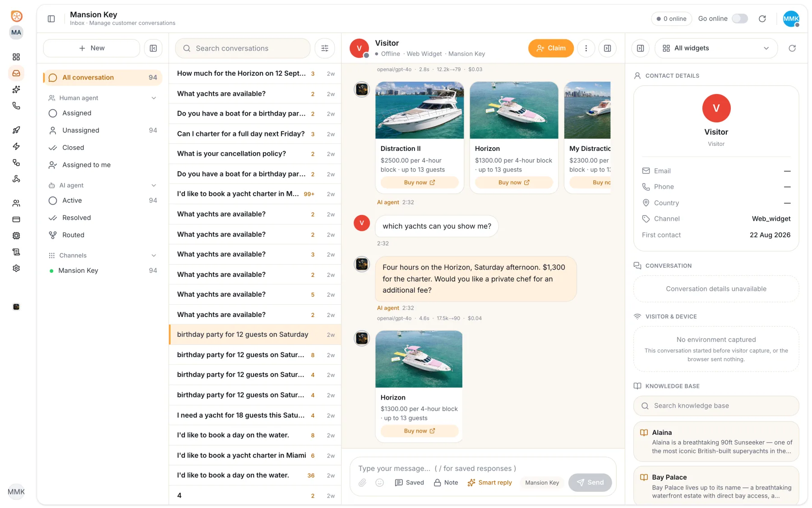
Task: Toggle the Go online switch
Action: click(740, 19)
